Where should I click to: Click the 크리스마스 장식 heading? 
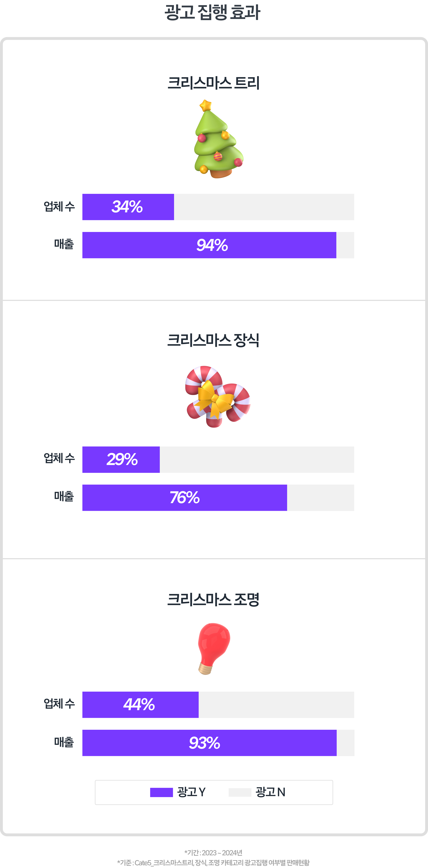(x=213, y=340)
